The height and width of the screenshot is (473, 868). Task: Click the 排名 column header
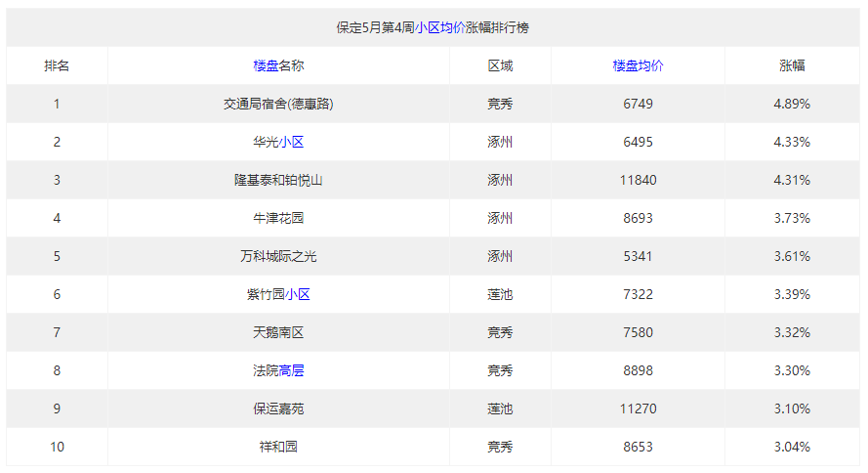click(x=57, y=65)
